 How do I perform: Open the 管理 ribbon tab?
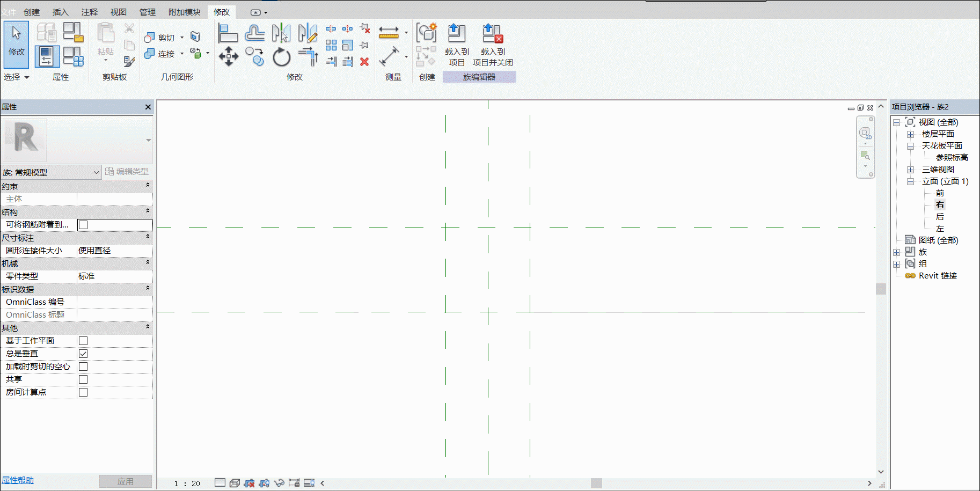point(148,12)
